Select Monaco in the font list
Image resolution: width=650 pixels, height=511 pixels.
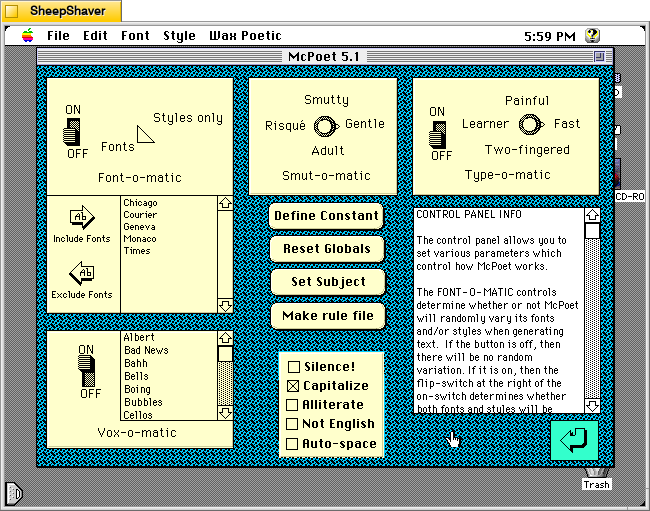[169, 239]
